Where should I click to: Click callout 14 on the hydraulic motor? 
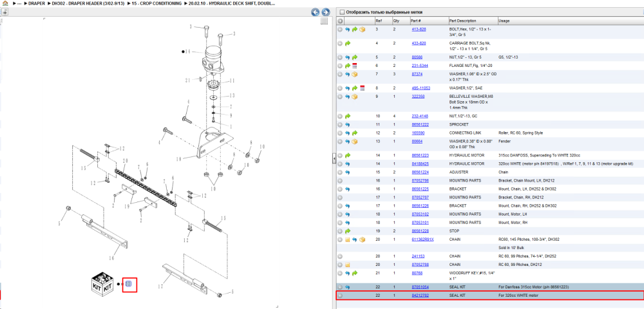187,51
